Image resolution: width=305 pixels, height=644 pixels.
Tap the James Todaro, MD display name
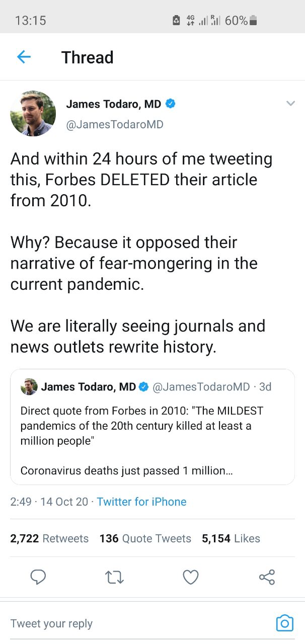(x=114, y=104)
